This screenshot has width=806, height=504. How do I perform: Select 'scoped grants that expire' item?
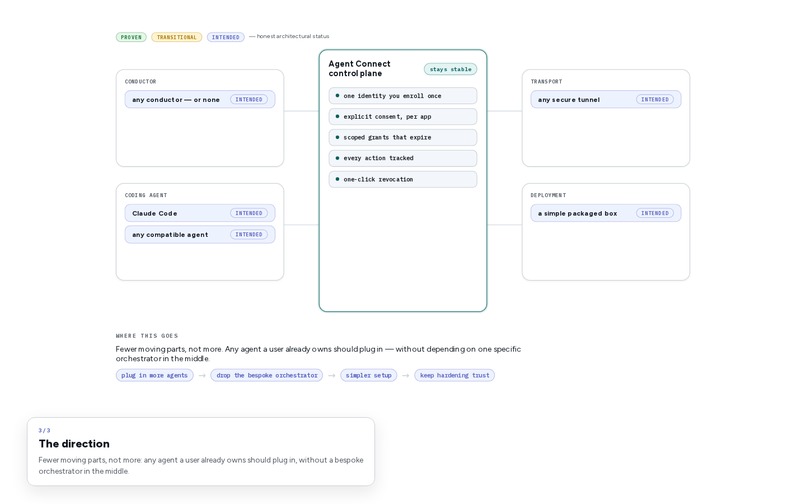pos(403,137)
